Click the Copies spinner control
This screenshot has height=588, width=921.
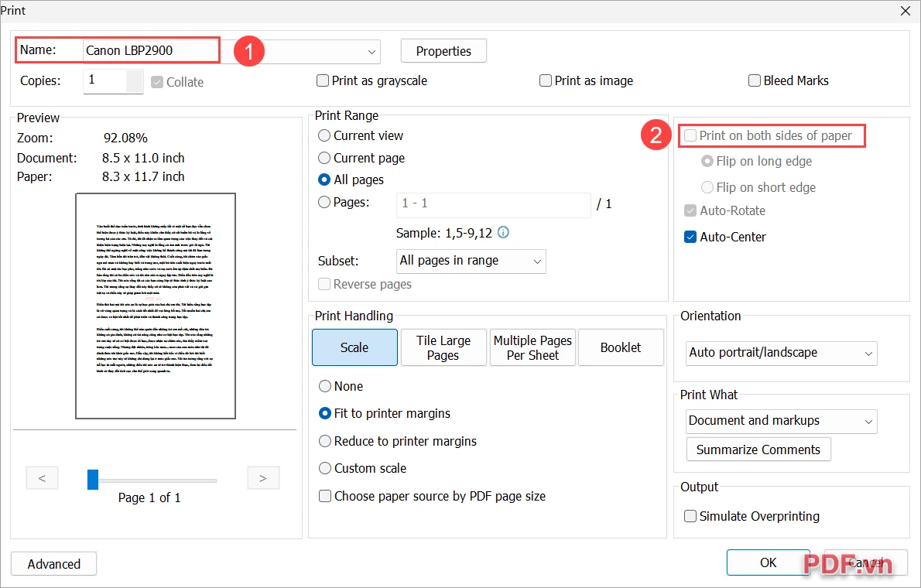[x=135, y=81]
